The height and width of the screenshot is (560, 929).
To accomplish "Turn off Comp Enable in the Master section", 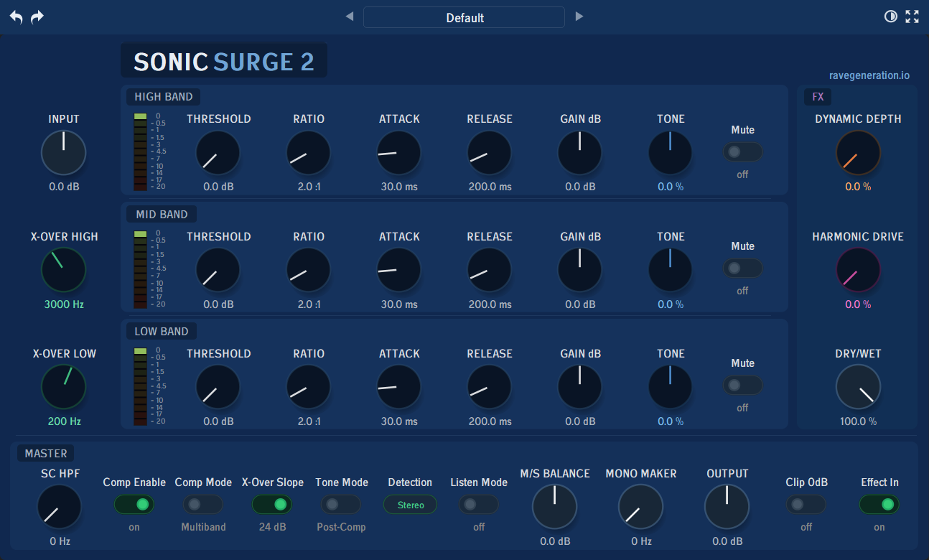I will (134, 505).
